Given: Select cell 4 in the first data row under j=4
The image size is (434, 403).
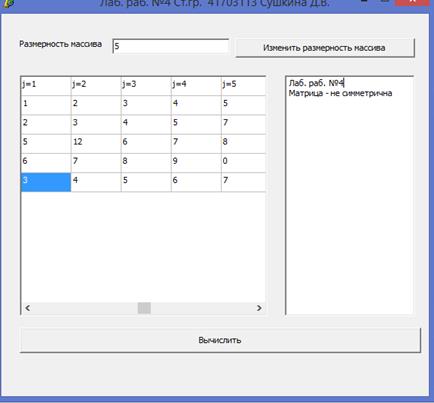Looking at the screenshot, I should coord(196,105).
